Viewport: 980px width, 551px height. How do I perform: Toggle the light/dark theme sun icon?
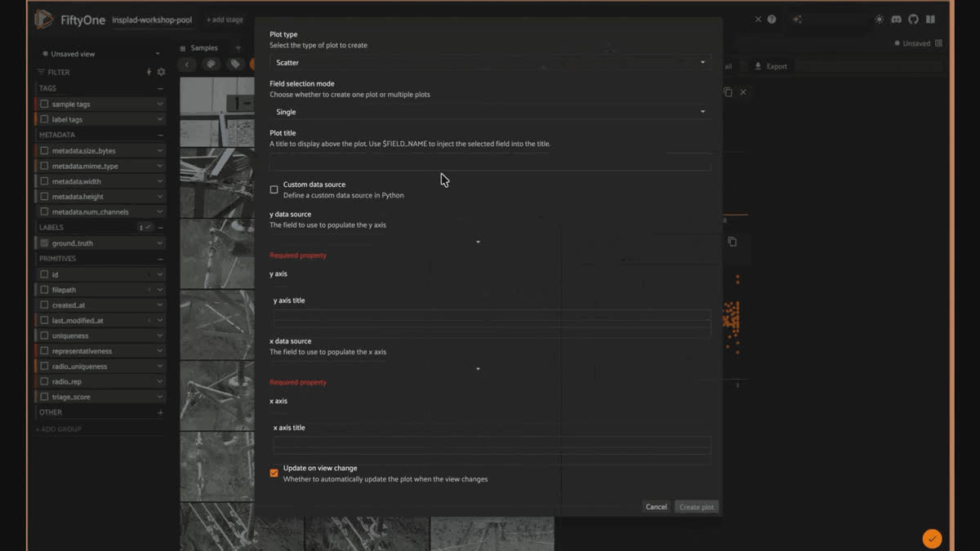[x=879, y=20]
